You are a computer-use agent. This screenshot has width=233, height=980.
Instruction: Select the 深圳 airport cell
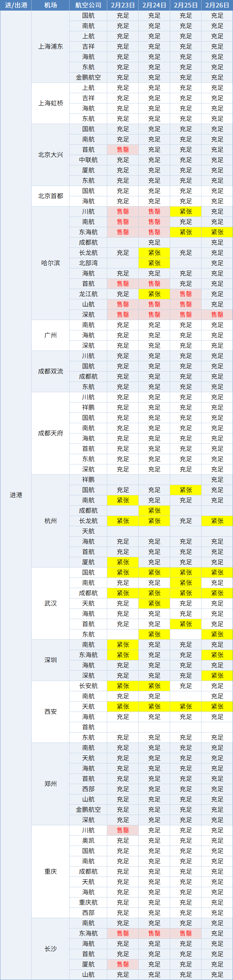[x=51, y=660]
